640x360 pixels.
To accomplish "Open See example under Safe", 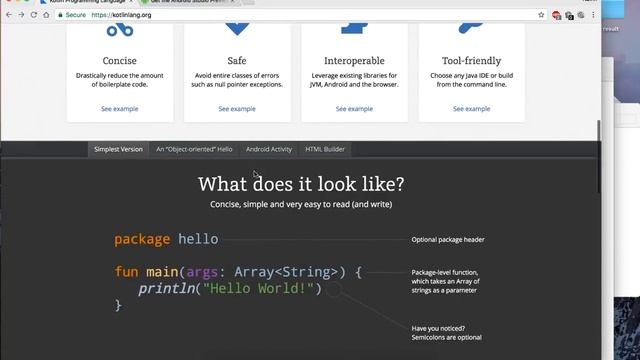I will pyautogui.click(x=237, y=109).
